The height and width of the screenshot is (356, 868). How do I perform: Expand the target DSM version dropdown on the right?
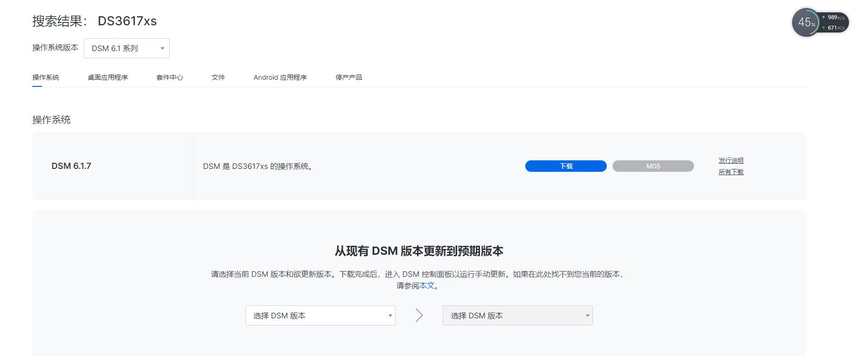[x=518, y=315]
